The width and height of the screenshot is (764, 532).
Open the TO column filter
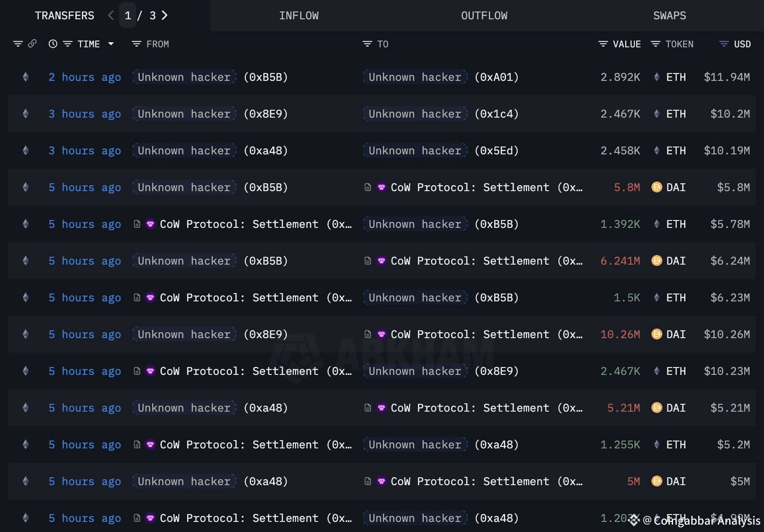(366, 44)
